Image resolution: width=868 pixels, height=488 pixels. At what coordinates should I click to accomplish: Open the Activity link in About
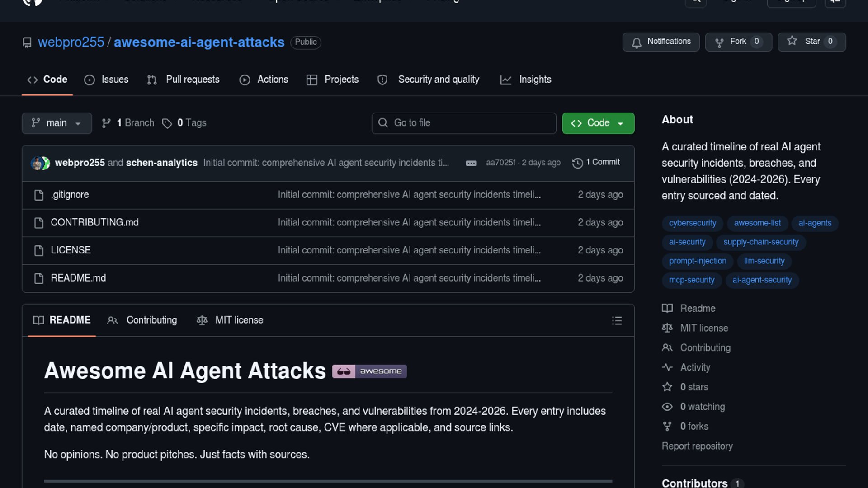point(695,368)
